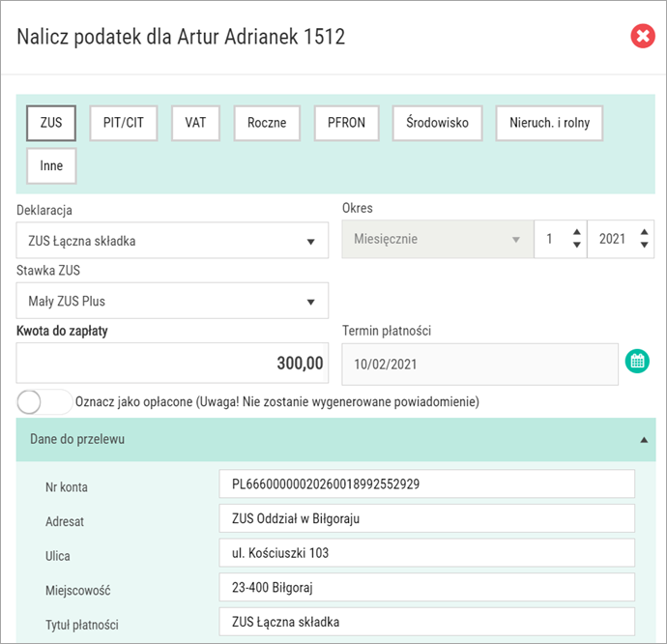
Task: Focus the Kwota do zapłaty amount field
Action: click(172, 363)
